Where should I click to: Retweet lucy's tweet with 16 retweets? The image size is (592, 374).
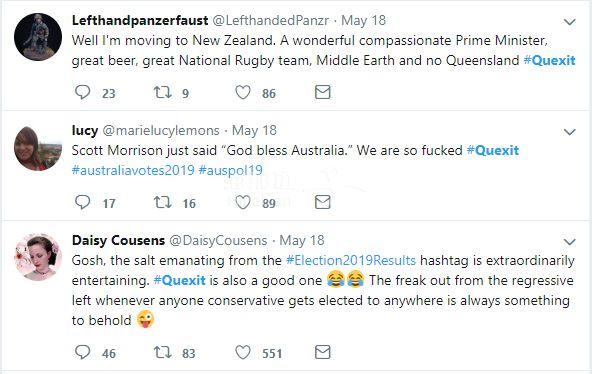click(163, 202)
